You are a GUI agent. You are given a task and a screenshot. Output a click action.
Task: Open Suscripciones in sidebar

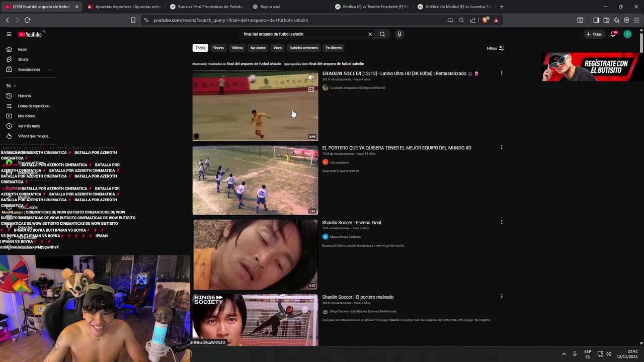click(29, 69)
